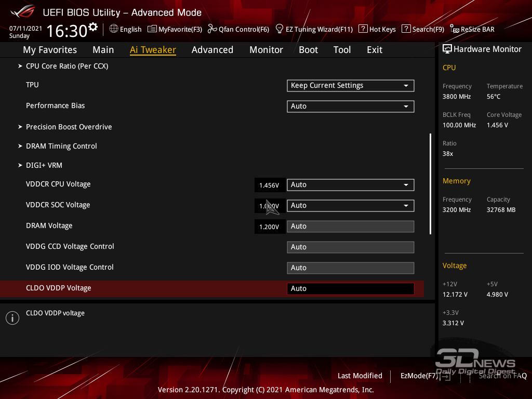The image size is (532, 399).
Task: Open the Advanced tab
Action: pos(212,50)
